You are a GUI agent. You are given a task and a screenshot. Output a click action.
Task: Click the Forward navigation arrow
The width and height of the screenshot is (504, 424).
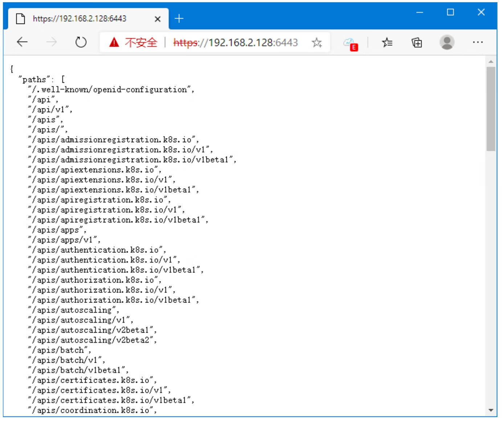click(52, 42)
